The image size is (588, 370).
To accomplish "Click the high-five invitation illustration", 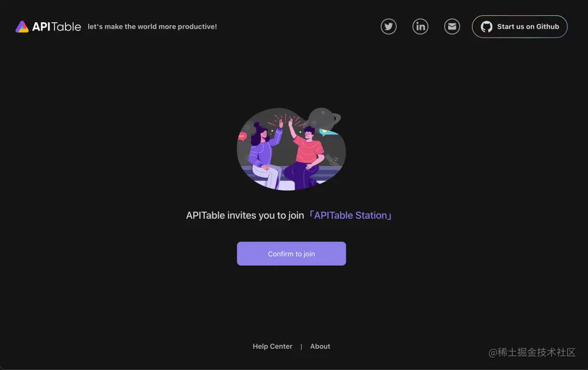I will coord(291,149).
